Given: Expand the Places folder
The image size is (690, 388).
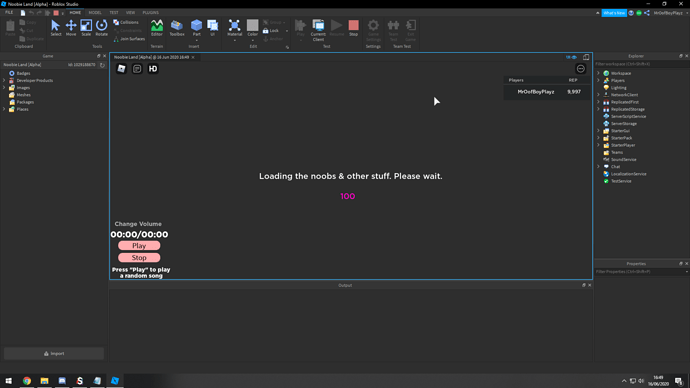Looking at the screenshot, I should coord(4,109).
